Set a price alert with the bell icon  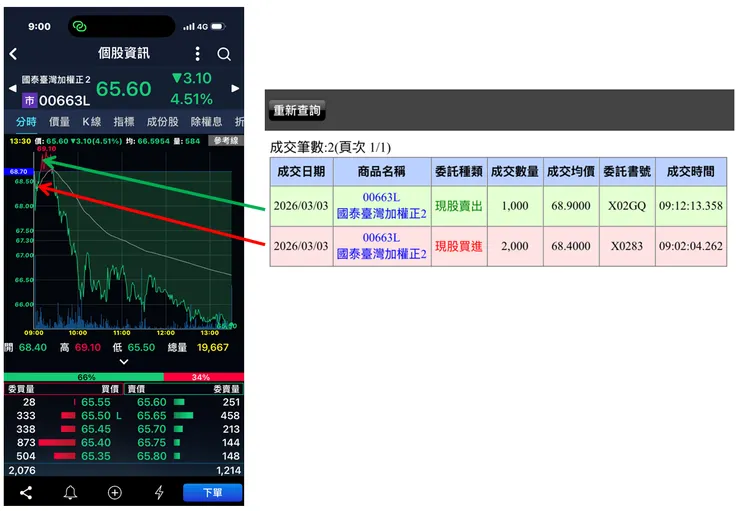click(x=70, y=493)
